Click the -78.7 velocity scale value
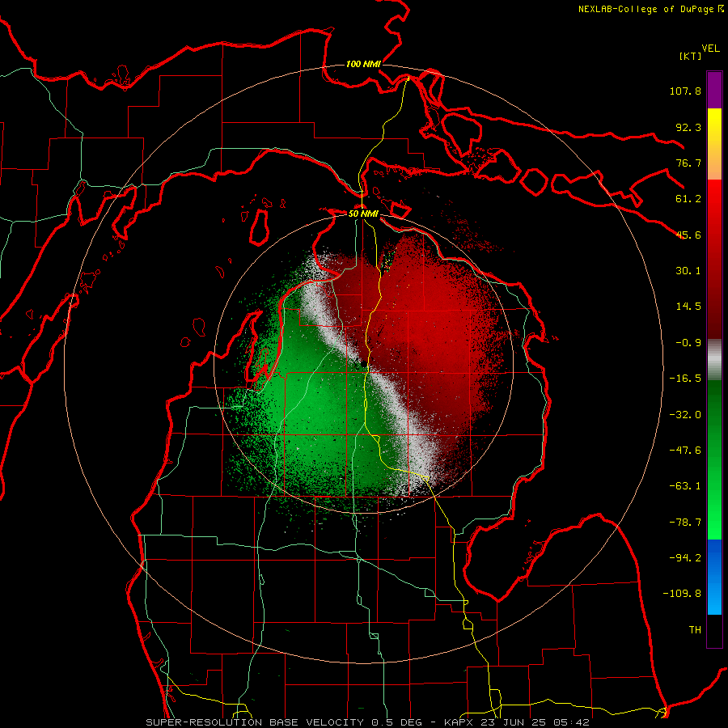728x728 pixels. tap(685, 523)
